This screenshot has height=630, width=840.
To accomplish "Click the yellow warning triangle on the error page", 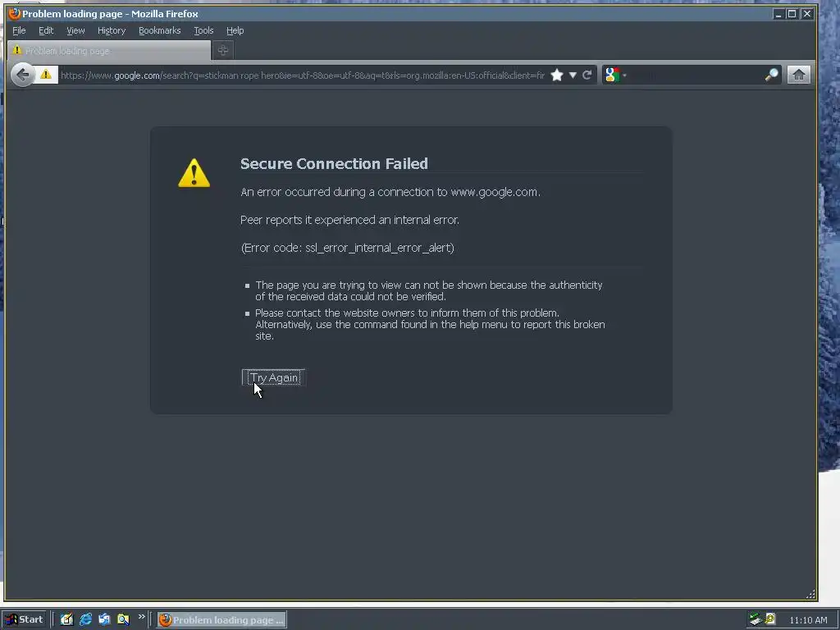I will (194, 173).
